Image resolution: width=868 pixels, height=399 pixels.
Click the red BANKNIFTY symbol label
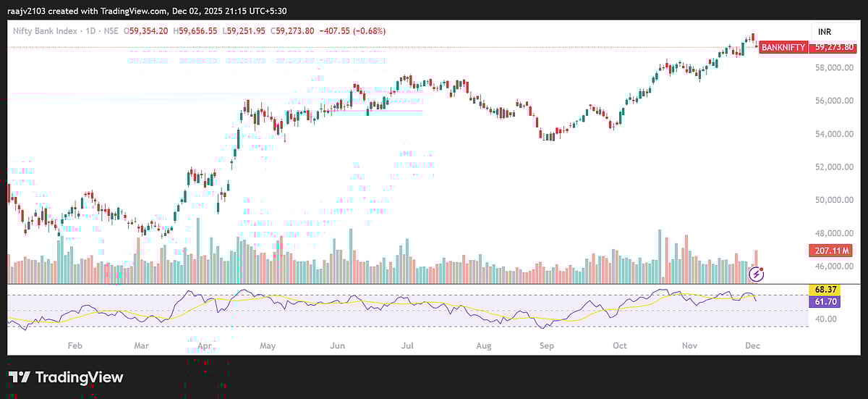[x=784, y=47]
